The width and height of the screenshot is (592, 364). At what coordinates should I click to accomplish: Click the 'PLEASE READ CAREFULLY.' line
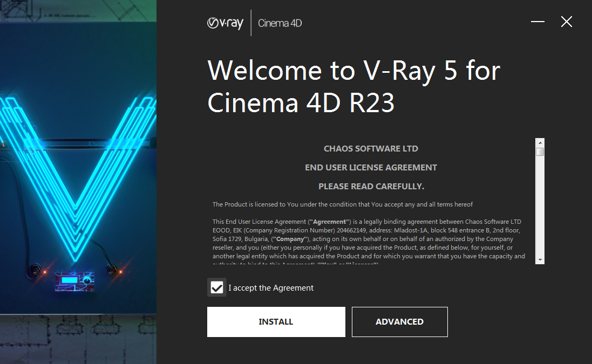371,187
